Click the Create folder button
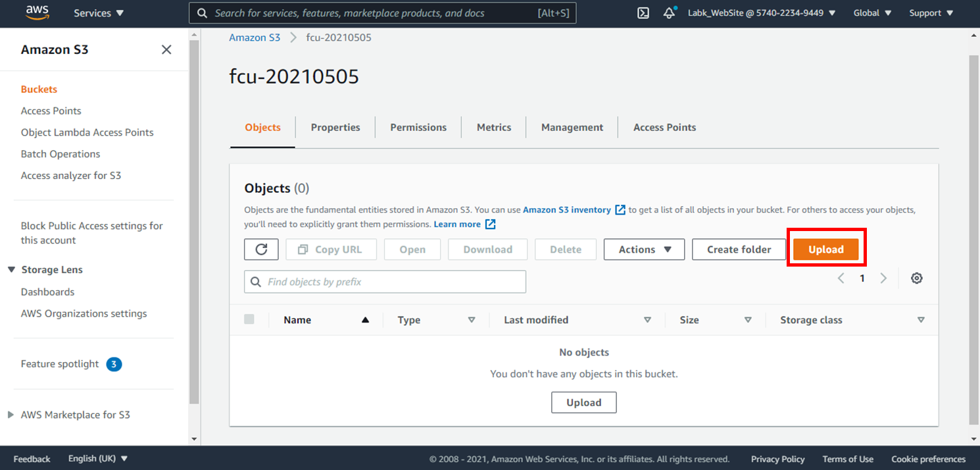The width and height of the screenshot is (980, 470). (739, 249)
